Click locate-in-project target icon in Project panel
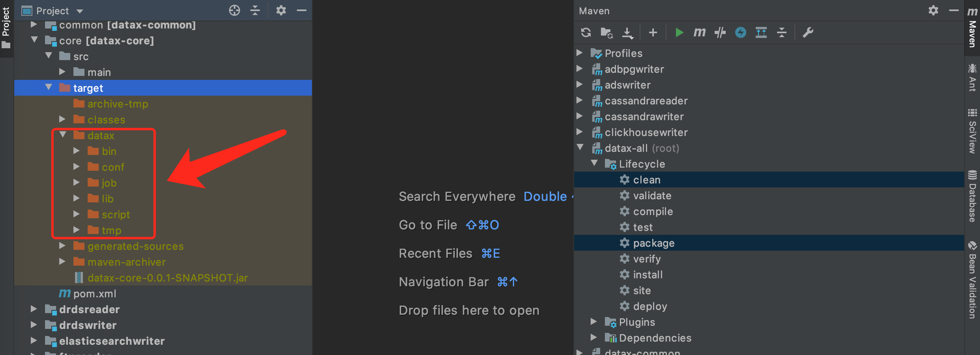This screenshot has width=980, height=355. click(235, 10)
